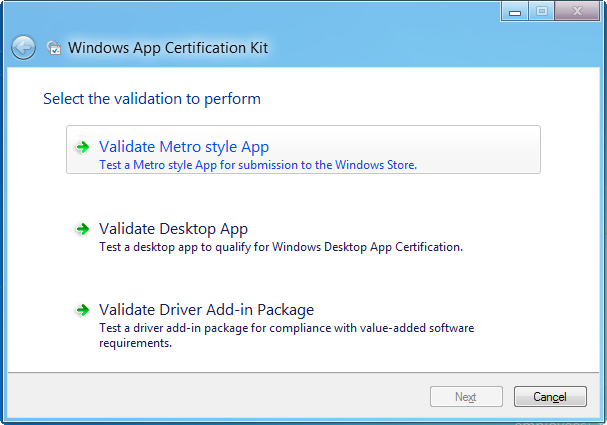Click 'Select the validation to perform' heading

click(152, 99)
